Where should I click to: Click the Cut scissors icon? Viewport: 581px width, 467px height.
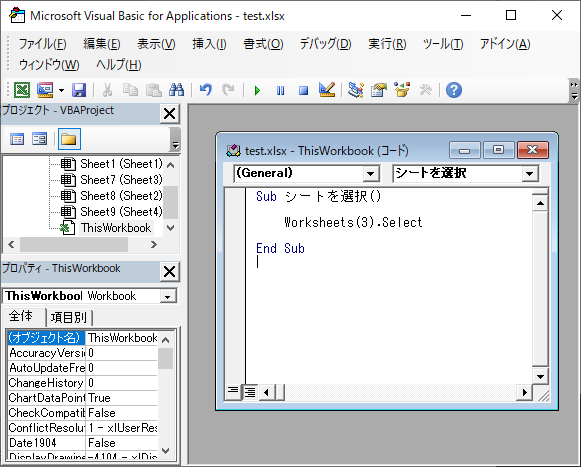tap(107, 90)
